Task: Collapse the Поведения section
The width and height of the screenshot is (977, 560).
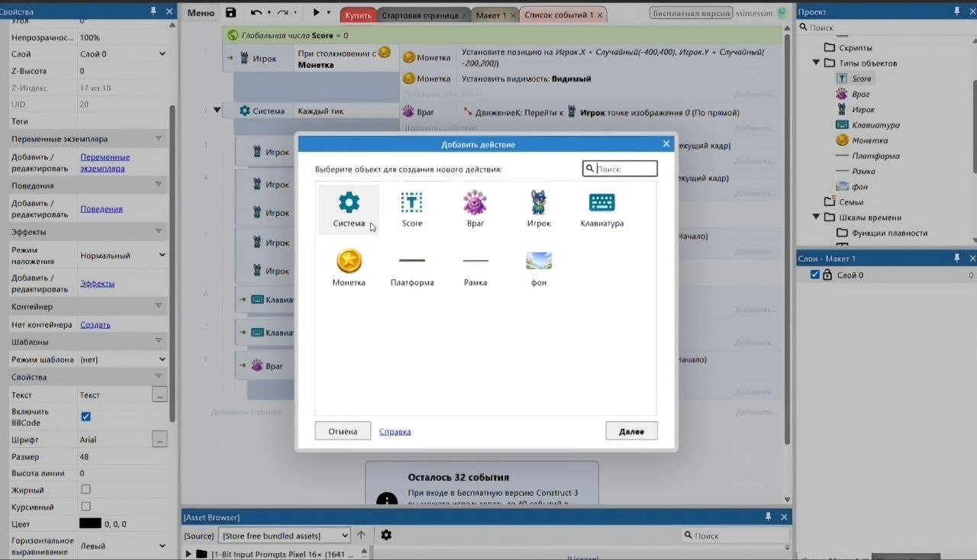Action: pos(159,185)
